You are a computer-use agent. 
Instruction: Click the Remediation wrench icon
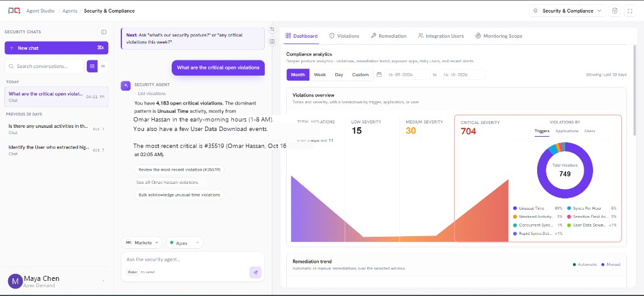374,36
